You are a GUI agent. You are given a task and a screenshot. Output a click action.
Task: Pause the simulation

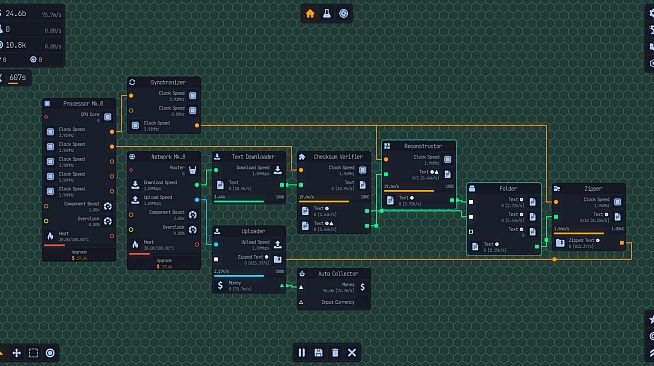tap(302, 353)
